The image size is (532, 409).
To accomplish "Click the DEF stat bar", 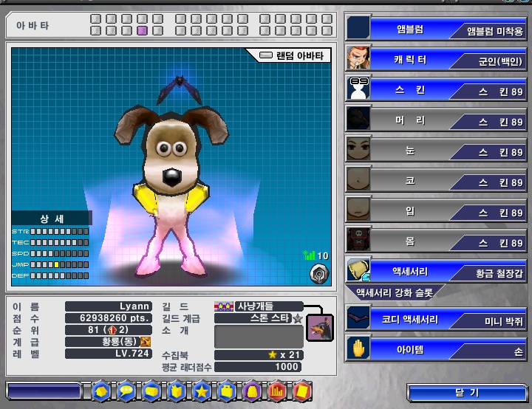I will (60, 275).
